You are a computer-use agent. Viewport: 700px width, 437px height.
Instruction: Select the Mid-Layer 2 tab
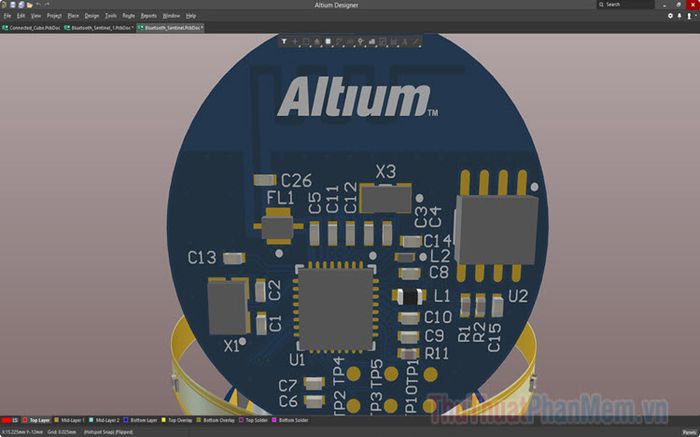pyautogui.click(x=104, y=420)
